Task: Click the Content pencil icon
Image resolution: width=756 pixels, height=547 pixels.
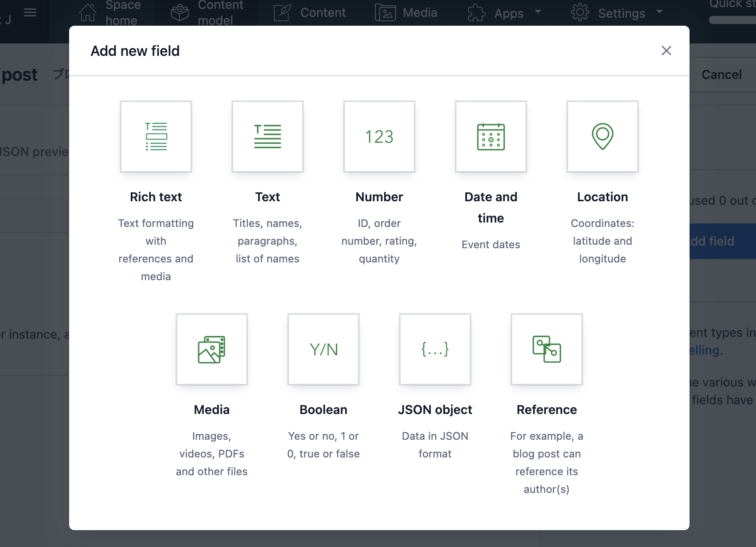Action: [282, 12]
